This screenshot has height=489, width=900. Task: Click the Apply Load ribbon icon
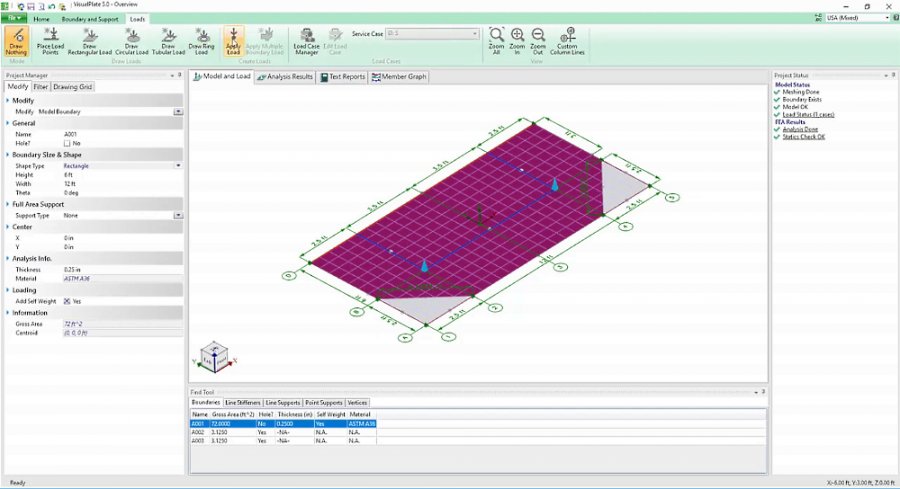[233, 41]
